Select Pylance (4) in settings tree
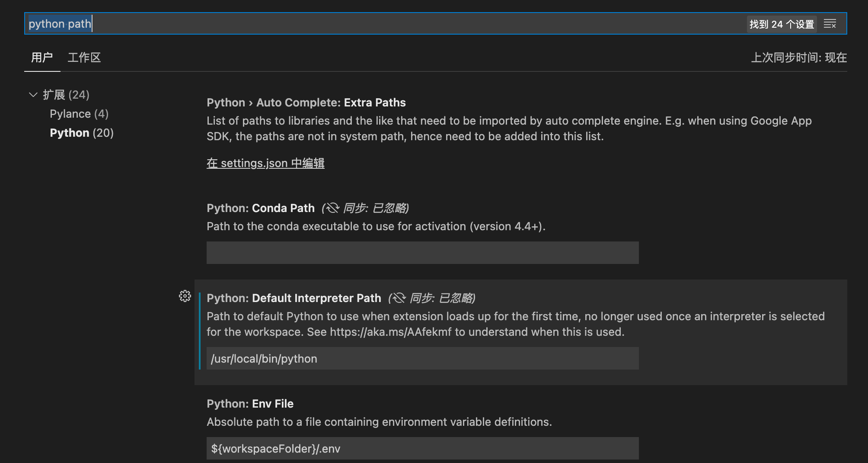868x463 pixels. (79, 114)
